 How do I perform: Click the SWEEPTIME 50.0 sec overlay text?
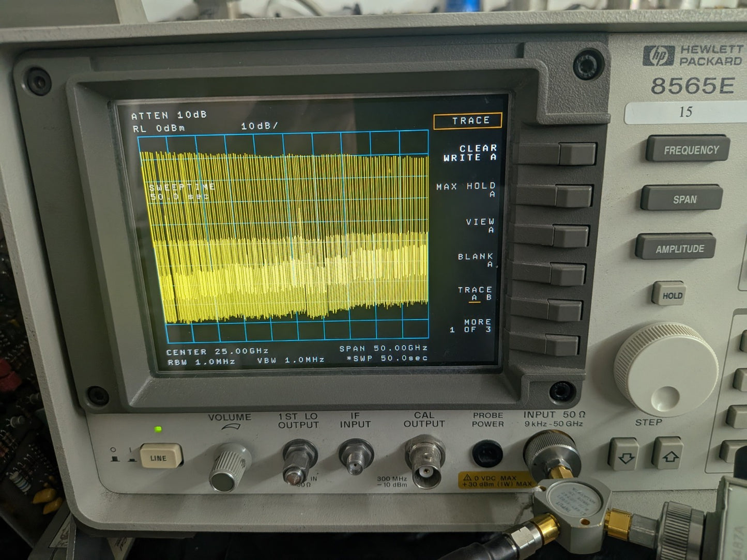tap(181, 192)
